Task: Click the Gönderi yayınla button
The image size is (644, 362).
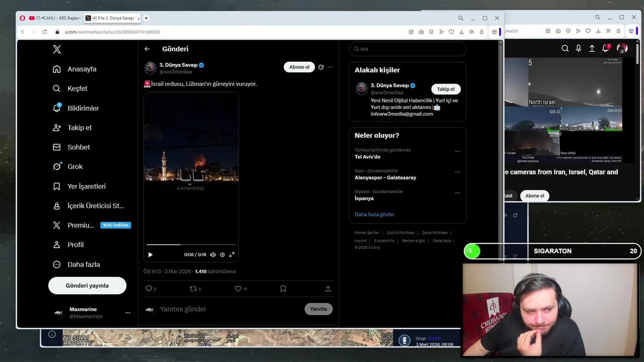Action: [87, 286]
